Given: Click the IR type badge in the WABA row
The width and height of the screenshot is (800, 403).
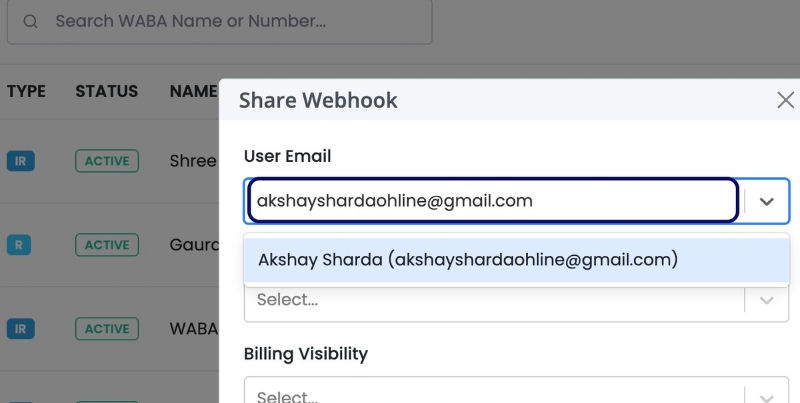Looking at the screenshot, I should pos(21,328).
